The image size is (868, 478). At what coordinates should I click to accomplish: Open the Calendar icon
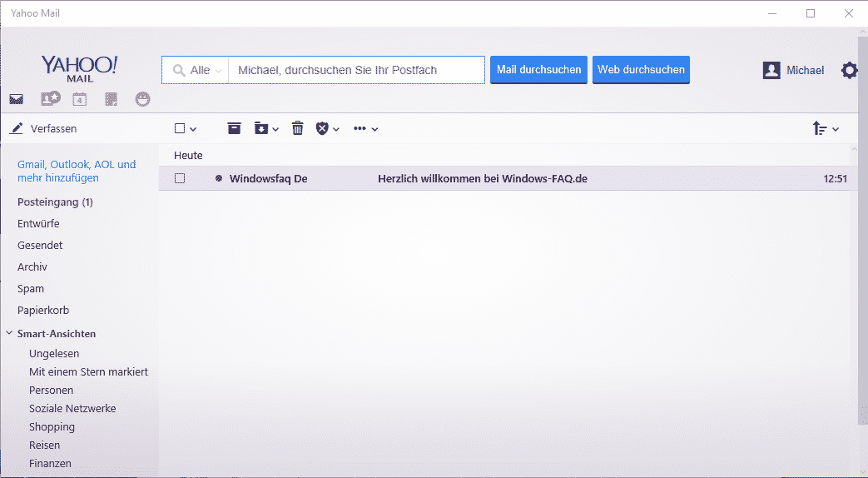80,99
